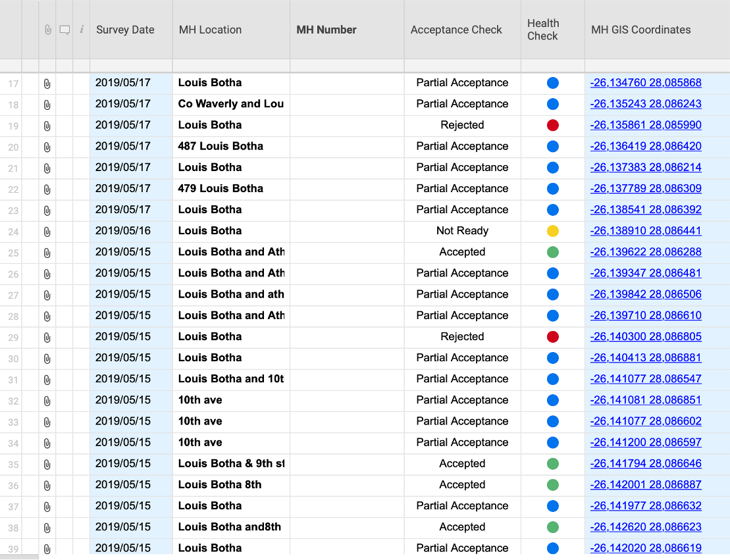Viewport: 730px width, 560px height.
Task: Click the Acceptance Check column header
Action: tap(456, 30)
